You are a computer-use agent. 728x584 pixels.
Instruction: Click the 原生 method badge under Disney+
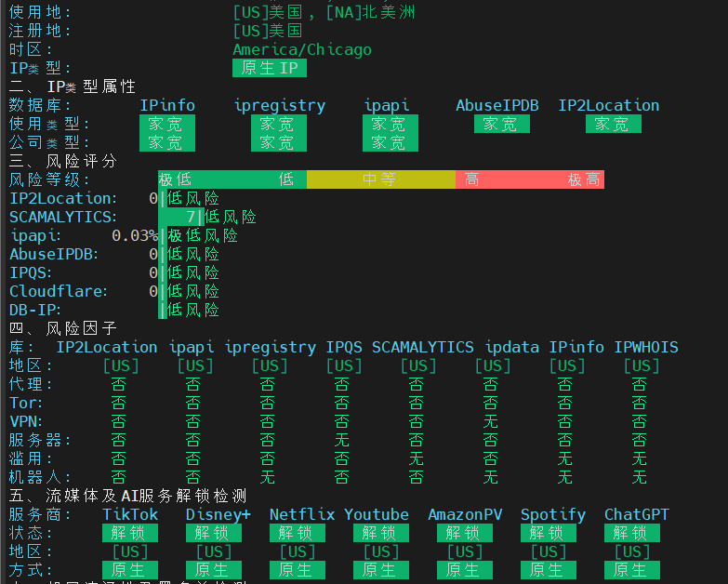point(214,570)
